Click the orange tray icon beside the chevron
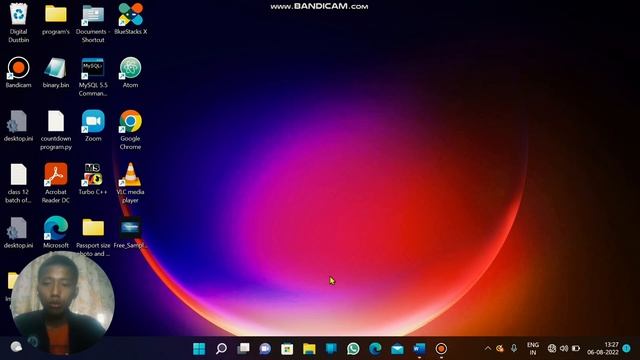This screenshot has height=360, width=640. (x=500, y=348)
